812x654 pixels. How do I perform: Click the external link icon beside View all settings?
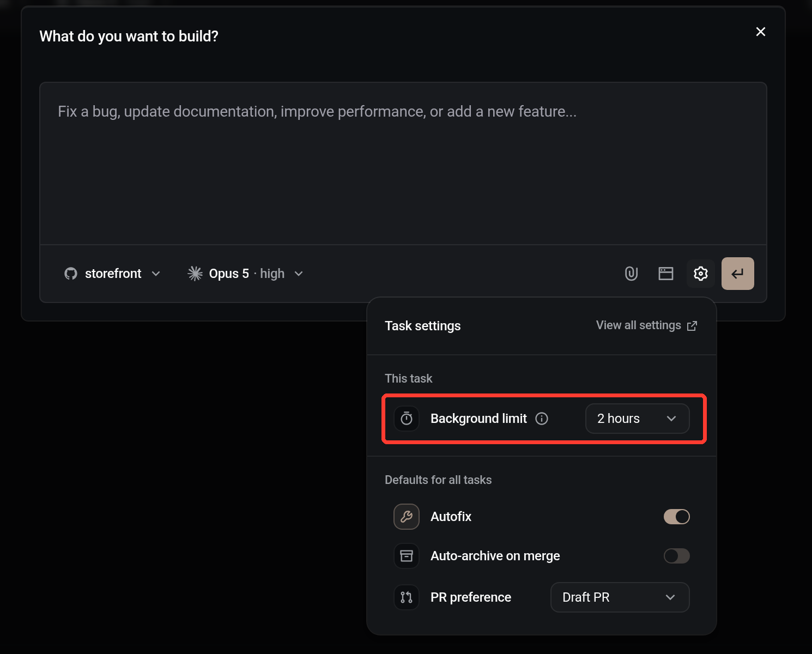pyautogui.click(x=692, y=326)
